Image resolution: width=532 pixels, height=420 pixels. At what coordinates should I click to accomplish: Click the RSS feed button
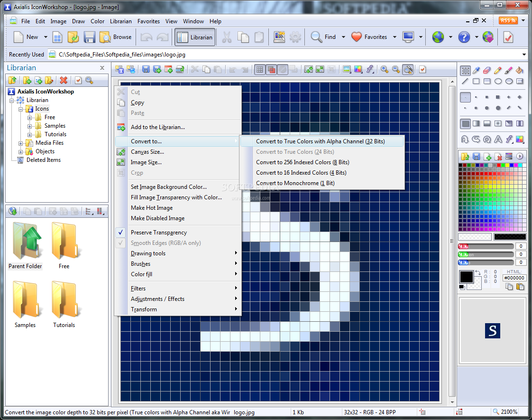[x=508, y=20]
